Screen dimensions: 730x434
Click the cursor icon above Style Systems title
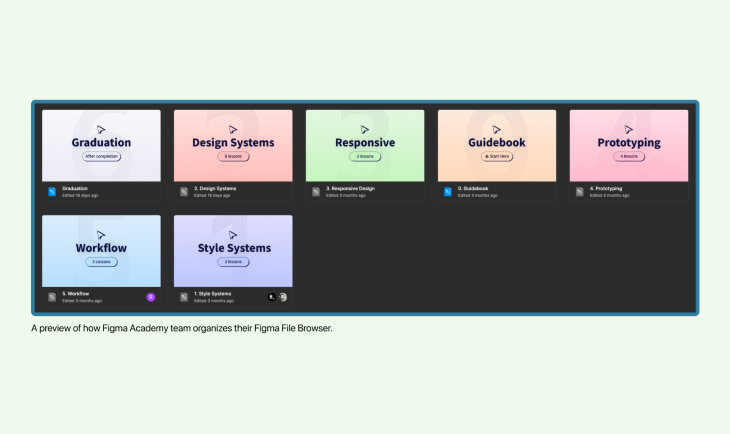point(233,235)
